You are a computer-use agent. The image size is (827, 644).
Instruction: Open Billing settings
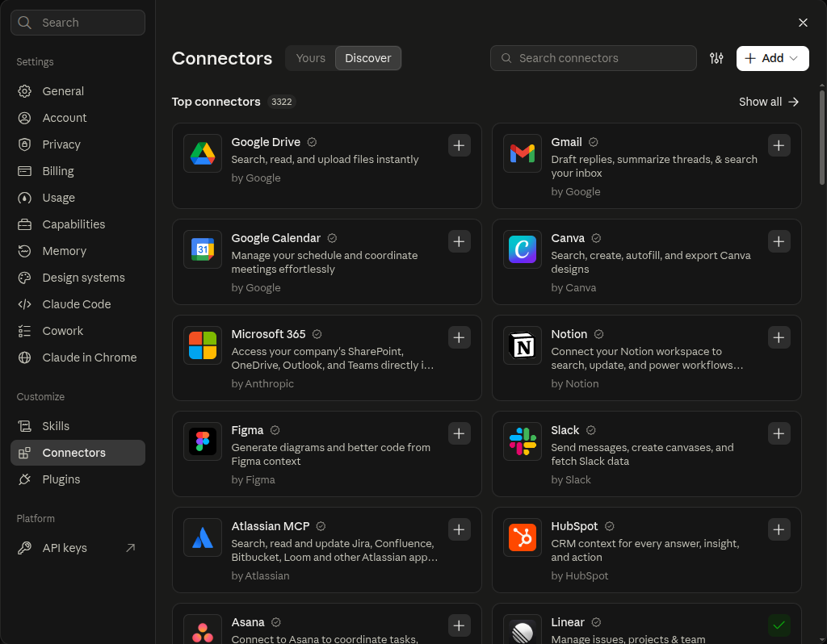(78, 171)
